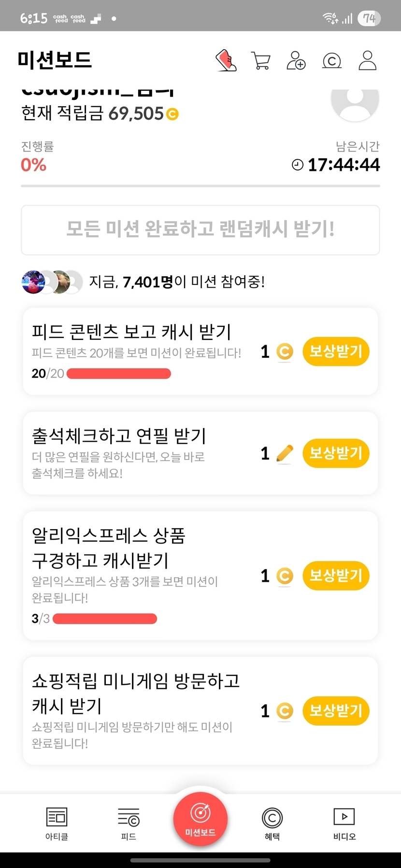Viewport: 401px width, 868px height.
Task: Tap the red 미션보드 center button
Action: pos(200,819)
